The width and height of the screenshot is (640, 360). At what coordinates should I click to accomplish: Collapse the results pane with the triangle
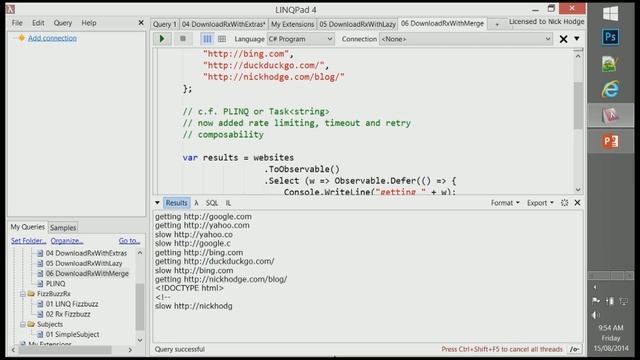[157, 203]
